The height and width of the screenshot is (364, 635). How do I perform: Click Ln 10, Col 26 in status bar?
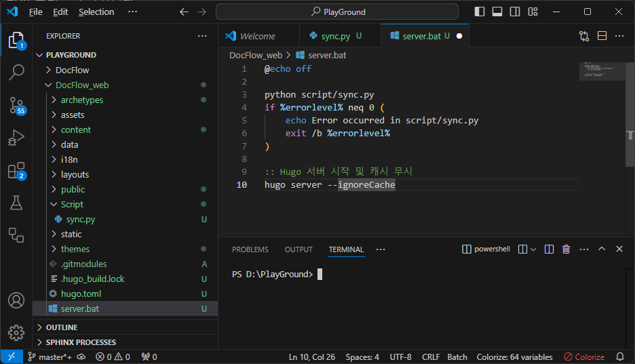tap(312, 357)
